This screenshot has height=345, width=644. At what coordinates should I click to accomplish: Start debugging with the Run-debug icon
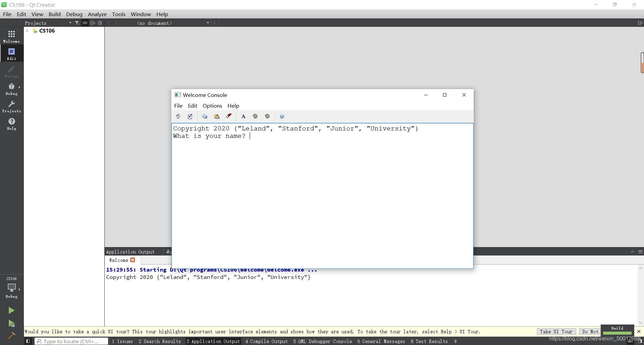point(11,323)
